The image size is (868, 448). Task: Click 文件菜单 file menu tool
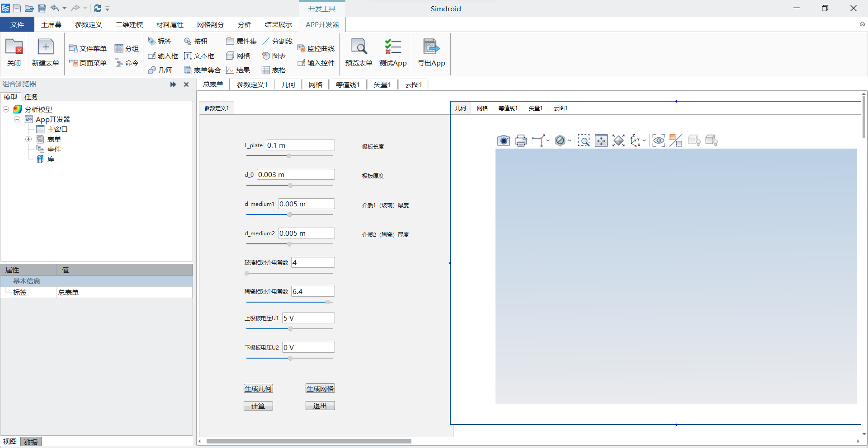pos(88,48)
